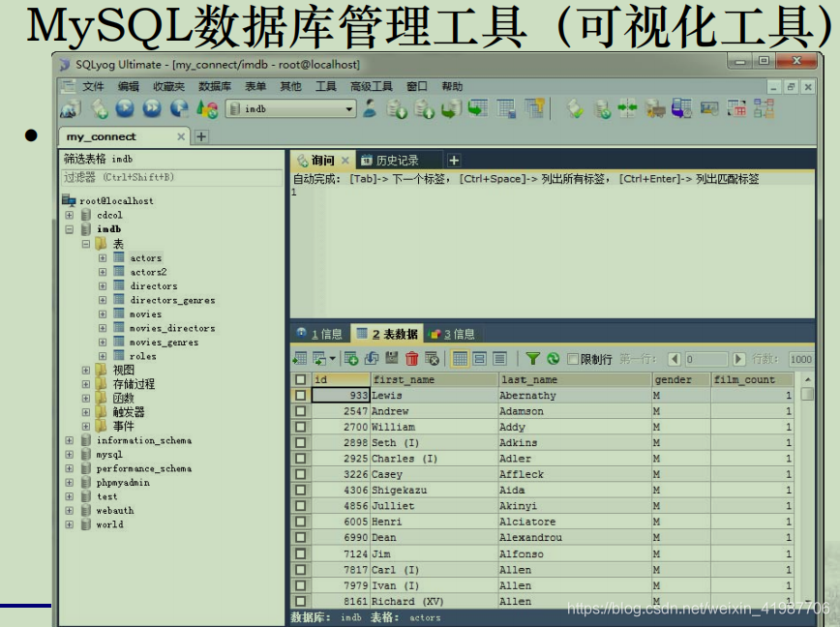Click the execute-and-edit result icon
840x627 pixels.
179,108
